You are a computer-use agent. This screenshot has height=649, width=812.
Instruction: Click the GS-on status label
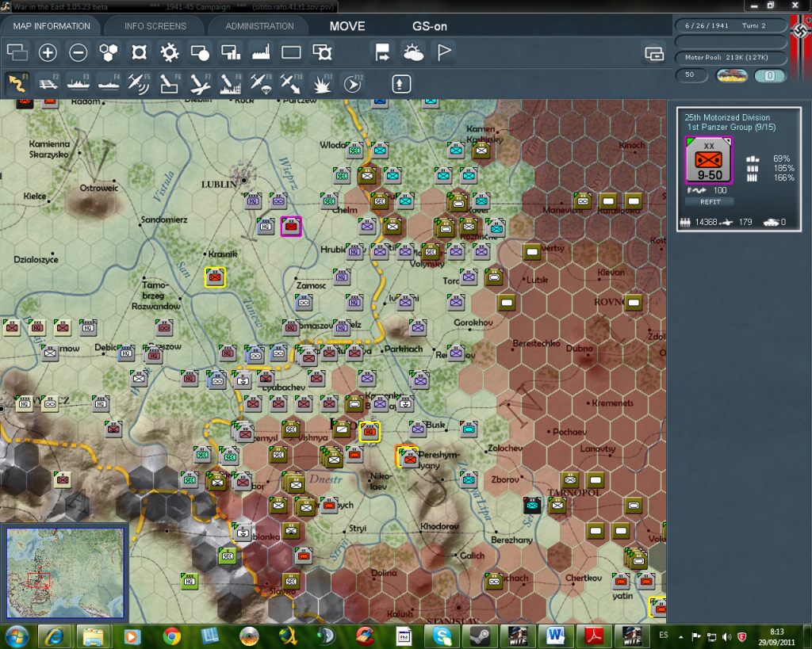(x=430, y=26)
